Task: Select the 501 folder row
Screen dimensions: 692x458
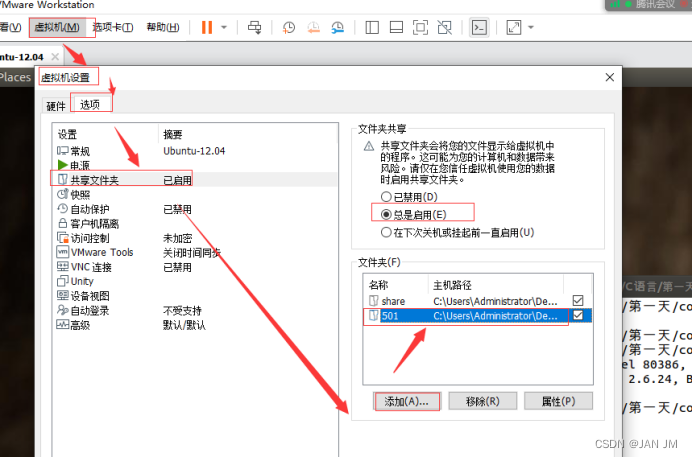Action: click(478, 315)
